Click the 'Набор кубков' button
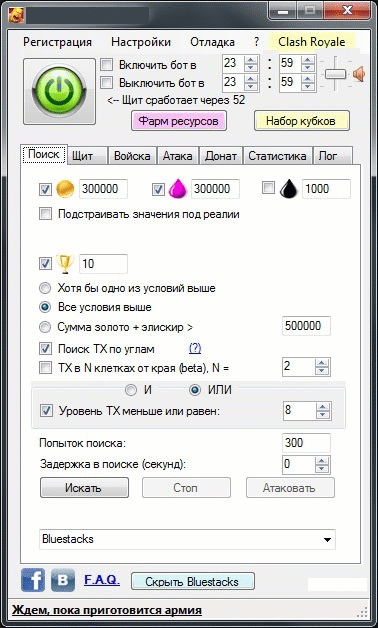The height and width of the screenshot is (628, 378). (302, 121)
